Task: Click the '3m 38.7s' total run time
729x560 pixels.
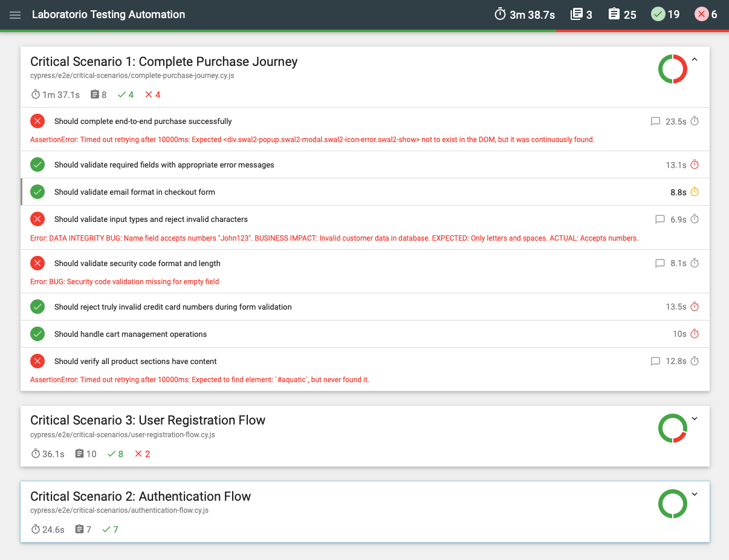Action: click(532, 15)
